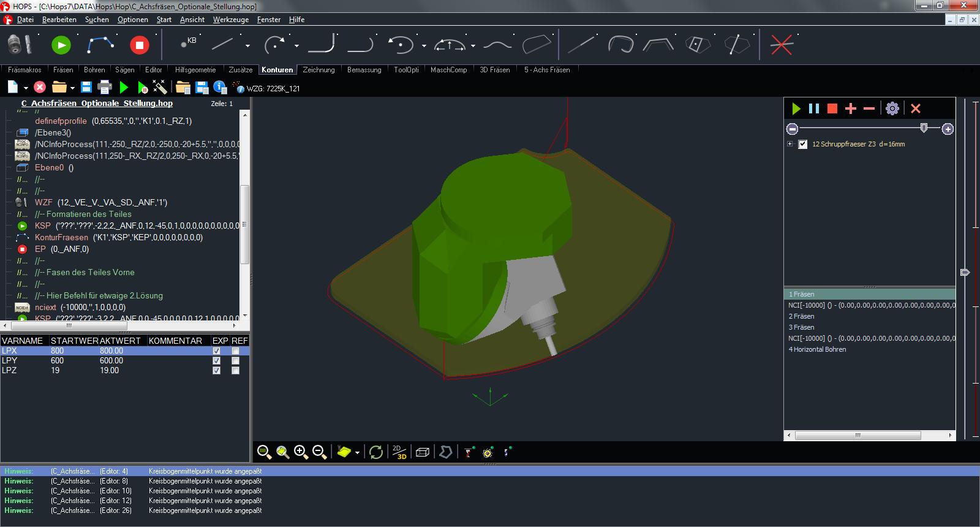Click the green contour start point icon
The width and height of the screenshot is (980, 527).
[x=61, y=45]
